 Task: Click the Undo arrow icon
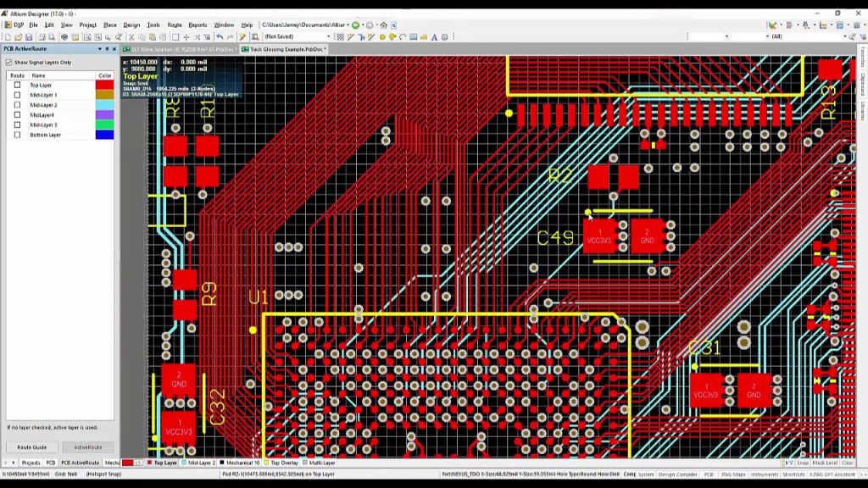[x=220, y=37]
